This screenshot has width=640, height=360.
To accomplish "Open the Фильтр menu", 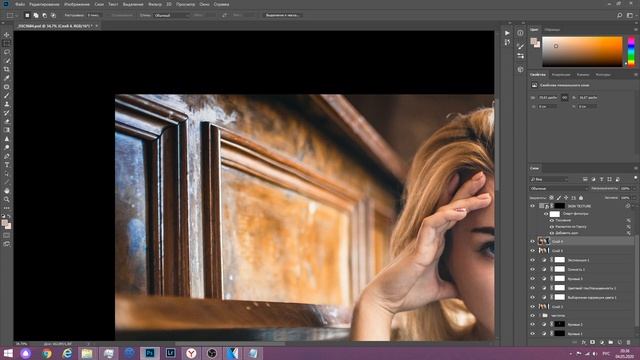I will pos(155,4).
